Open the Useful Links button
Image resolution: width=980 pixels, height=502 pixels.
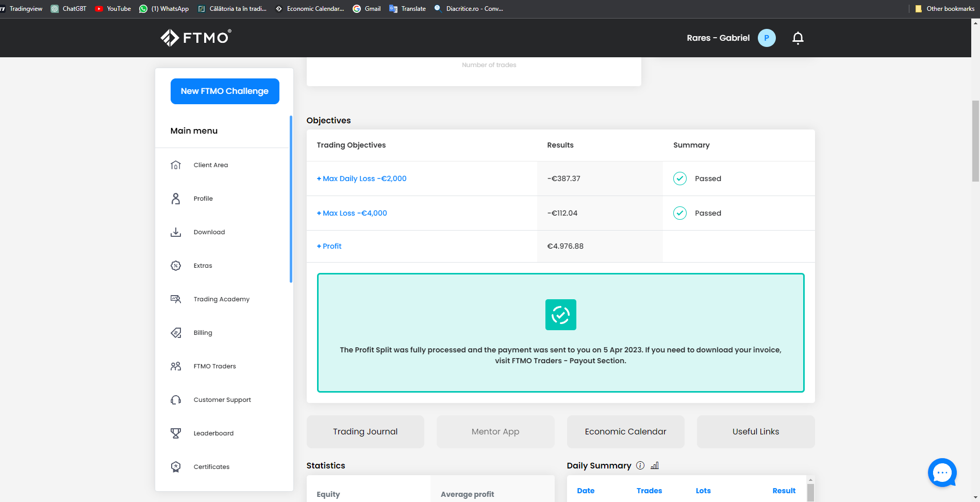[x=756, y=432]
